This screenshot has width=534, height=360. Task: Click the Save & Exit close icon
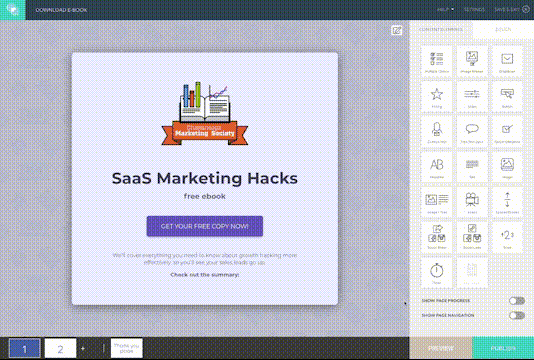pos(526,10)
